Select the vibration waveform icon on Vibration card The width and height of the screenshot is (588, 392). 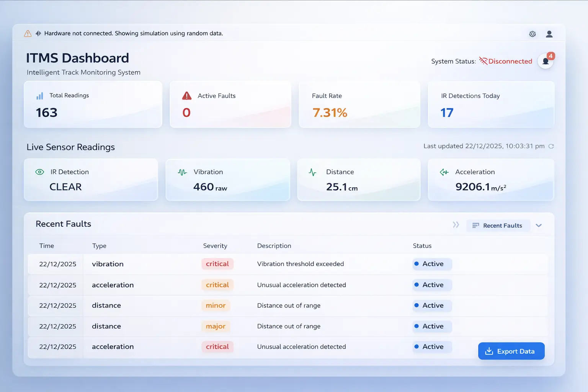(182, 172)
